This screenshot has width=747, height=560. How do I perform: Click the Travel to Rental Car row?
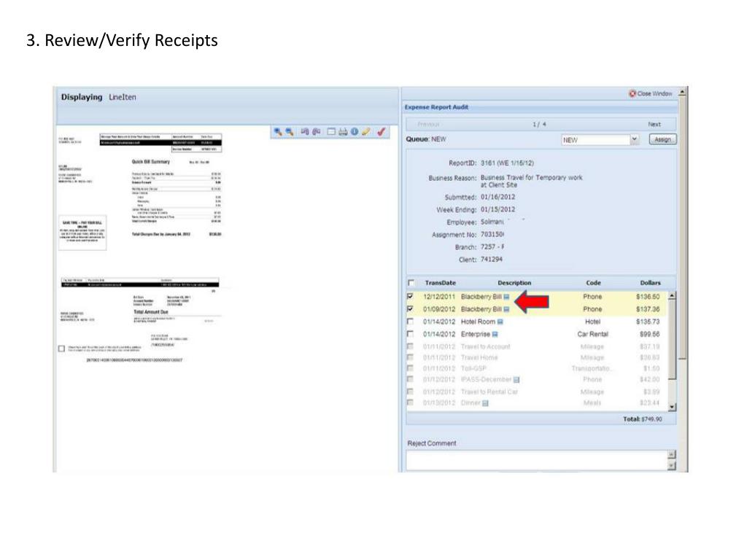(537, 392)
